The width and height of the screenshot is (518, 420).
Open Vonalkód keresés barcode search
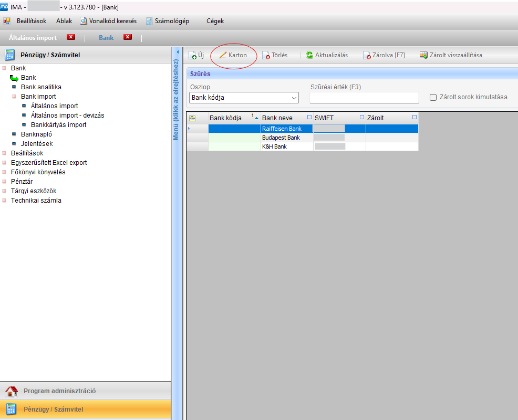[x=84, y=21]
